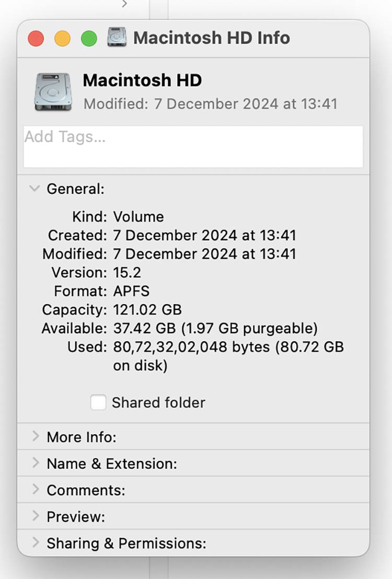Select the Macintosh HD title text

[143, 80]
